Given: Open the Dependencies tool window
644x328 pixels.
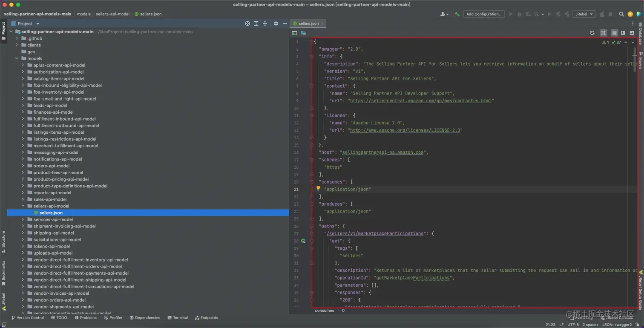Looking at the screenshot, I should [145, 318].
